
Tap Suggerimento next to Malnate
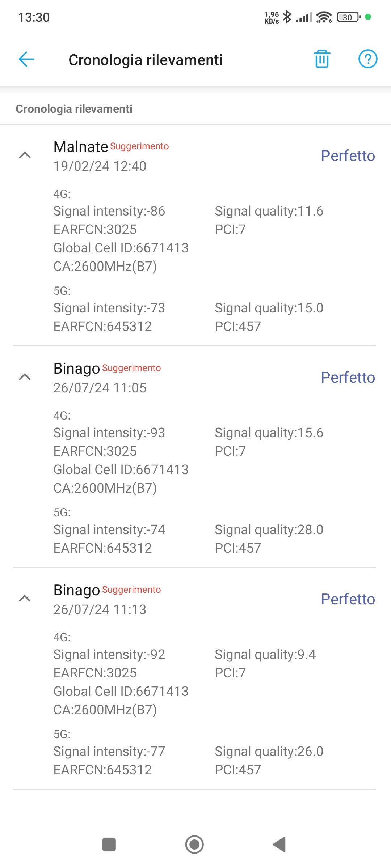(139, 146)
